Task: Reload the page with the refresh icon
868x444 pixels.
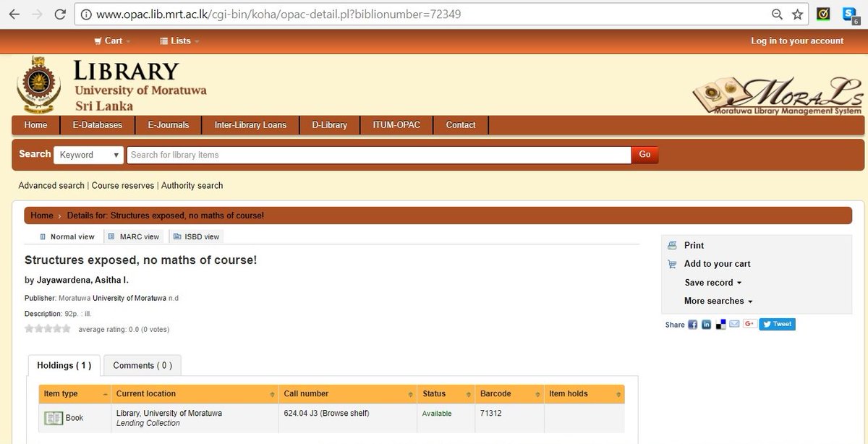Action: coord(61,14)
